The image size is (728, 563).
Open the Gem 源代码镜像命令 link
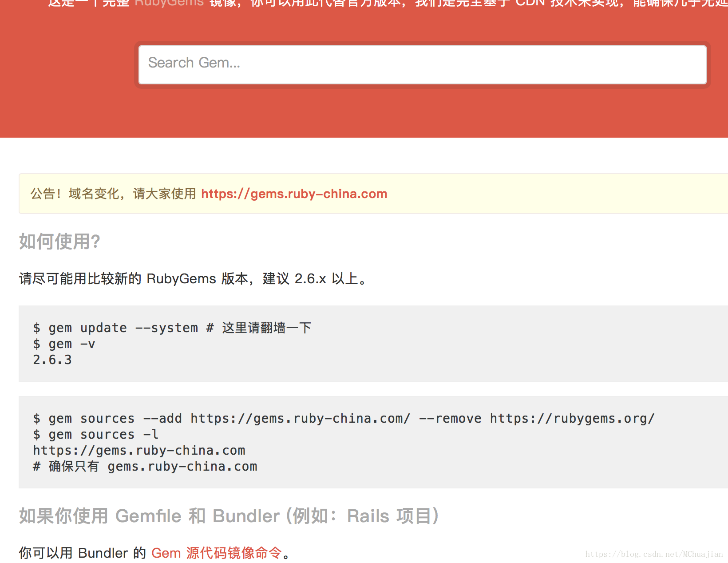tap(217, 553)
